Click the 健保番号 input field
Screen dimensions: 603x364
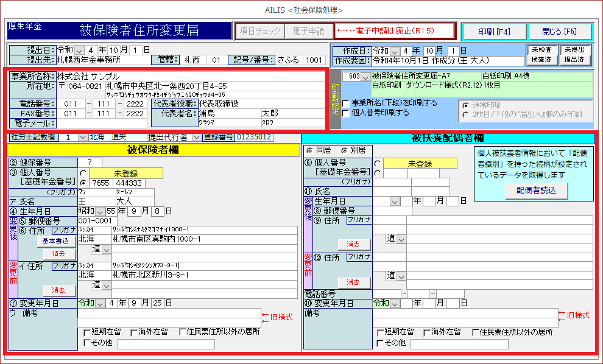point(90,163)
